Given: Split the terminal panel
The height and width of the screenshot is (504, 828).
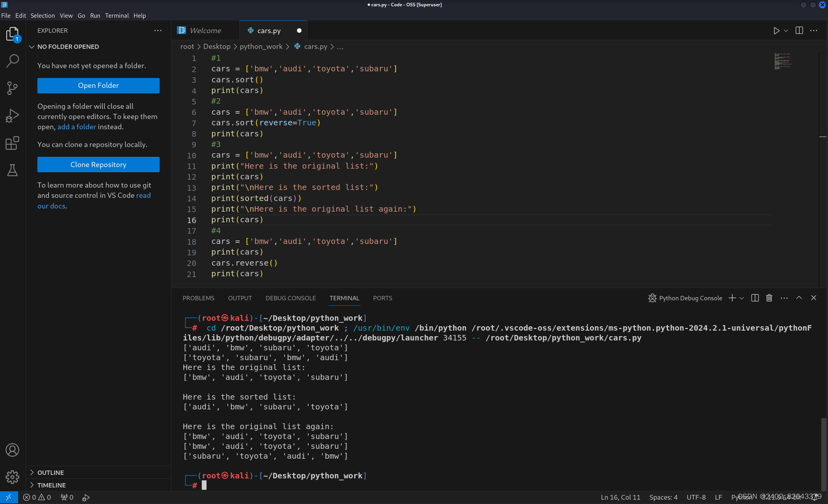Looking at the screenshot, I should [x=755, y=298].
